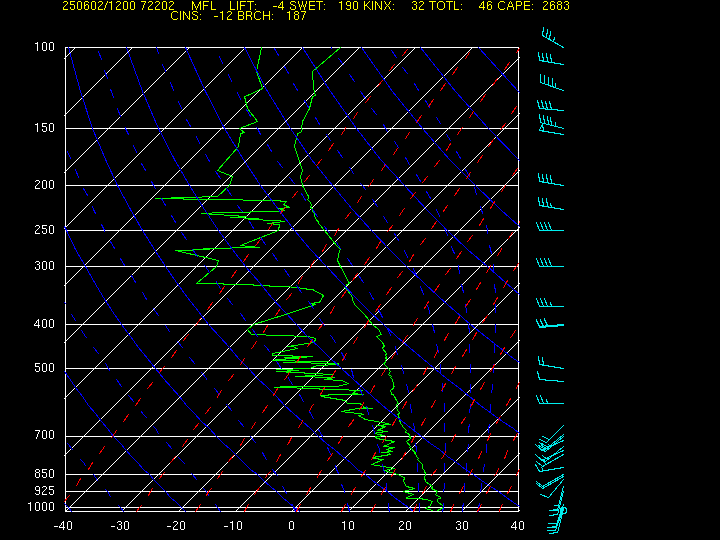Image resolution: width=720 pixels, height=540 pixels.
Task: Click the positive 10 temperature axis label
Action: coord(348,526)
